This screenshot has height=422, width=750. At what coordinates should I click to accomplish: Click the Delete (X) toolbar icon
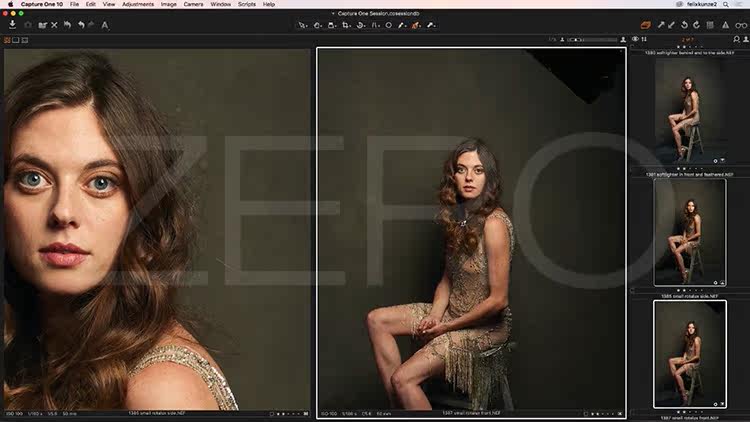pos(55,25)
